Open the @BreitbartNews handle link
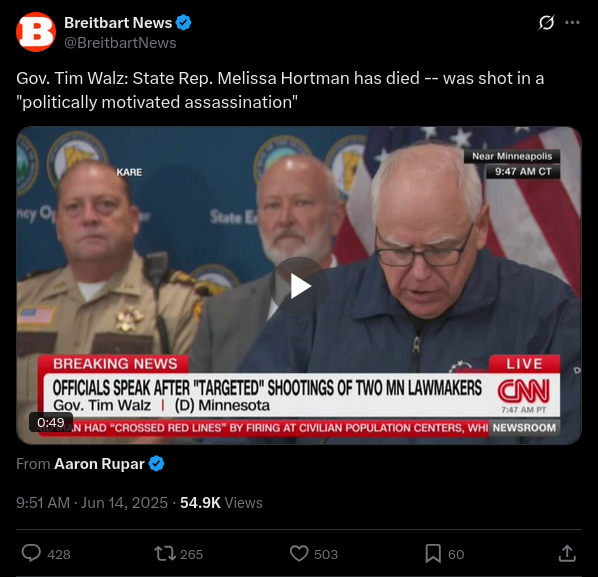The height and width of the screenshot is (577, 598). 120,43
